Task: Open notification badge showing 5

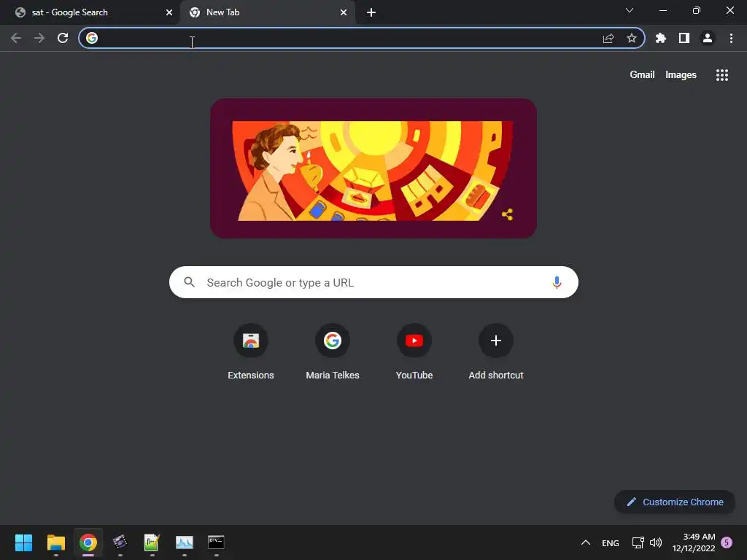Action: tap(727, 542)
